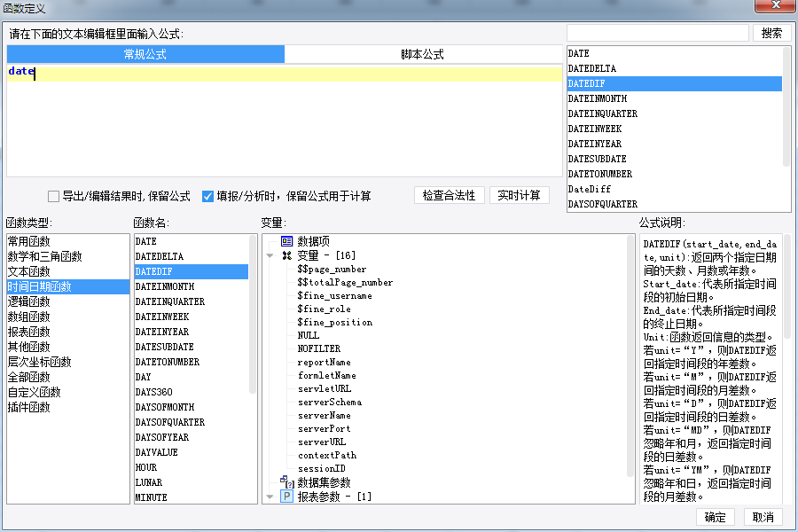The height and width of the screenshot is (532, 798).
Task: Select 数组函数 category
Action: 68,317
